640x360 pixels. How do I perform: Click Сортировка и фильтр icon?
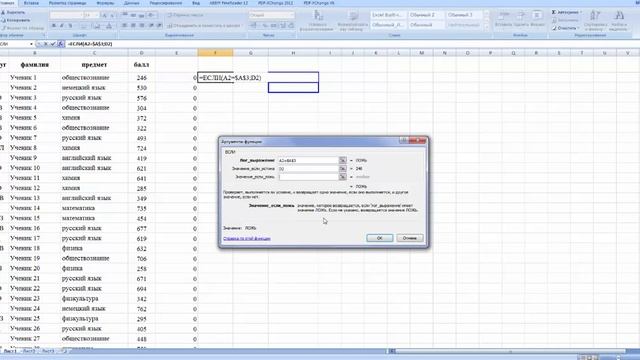595,16
